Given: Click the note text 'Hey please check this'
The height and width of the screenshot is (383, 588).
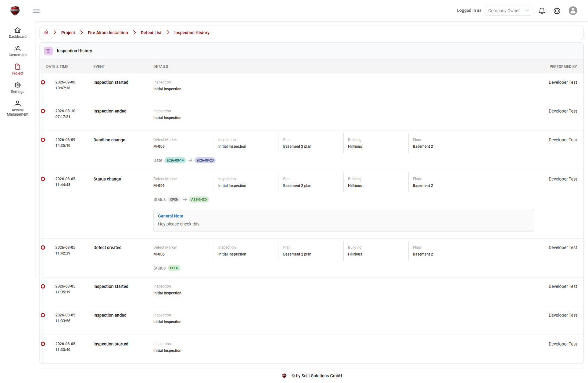Looking at the screenshot, I should [x=179, y=224].
